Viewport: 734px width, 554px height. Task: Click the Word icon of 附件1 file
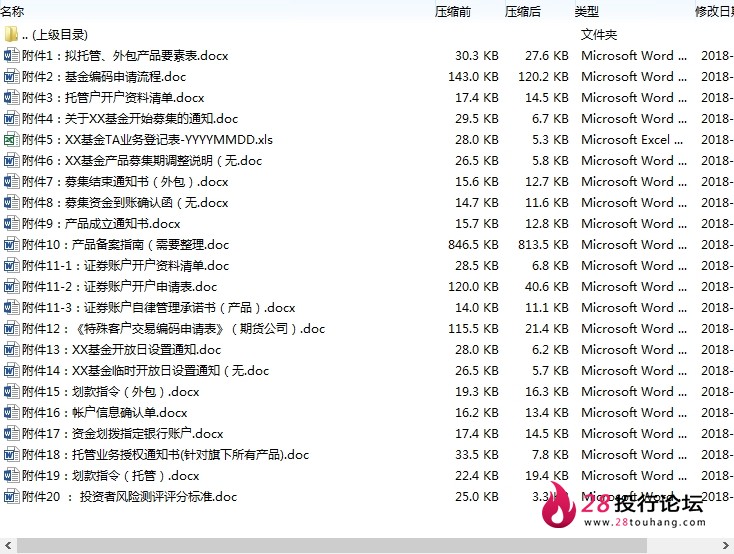(x=11, y=55)
